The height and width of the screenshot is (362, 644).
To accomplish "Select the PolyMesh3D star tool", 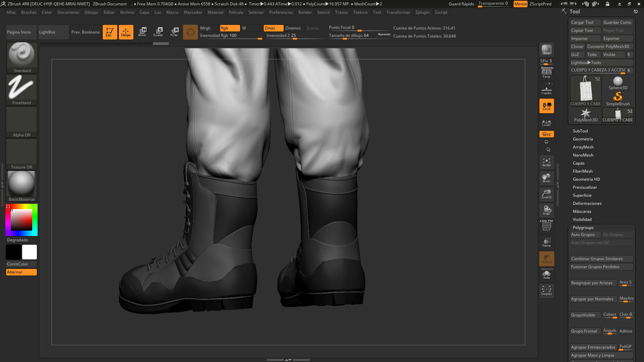I will pos(586,115).
